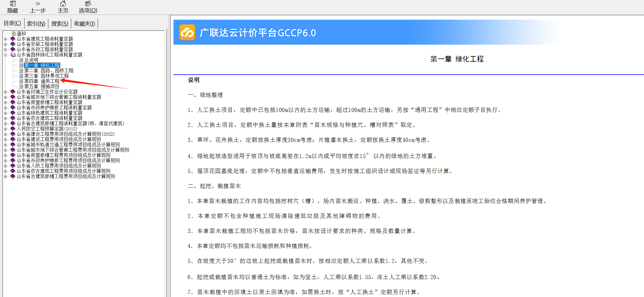Click the 第一章 绿化工程 page heading
Screen dimensions: 644x297
(457, 59)
